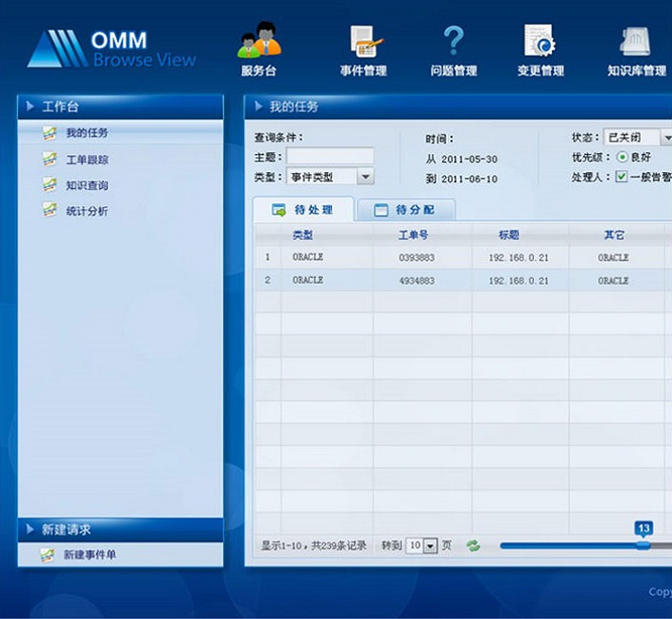Open the 事件类型 type dropdown

click(366, 177)
